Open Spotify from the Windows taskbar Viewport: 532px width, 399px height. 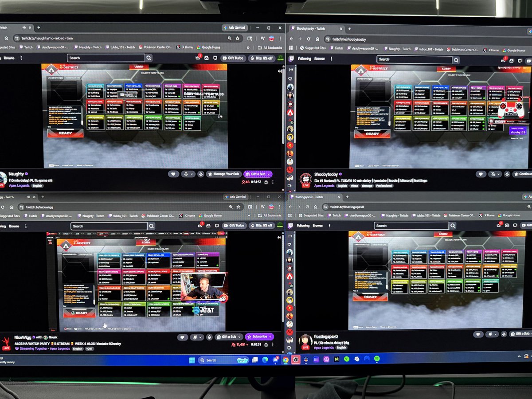[376, 359]
